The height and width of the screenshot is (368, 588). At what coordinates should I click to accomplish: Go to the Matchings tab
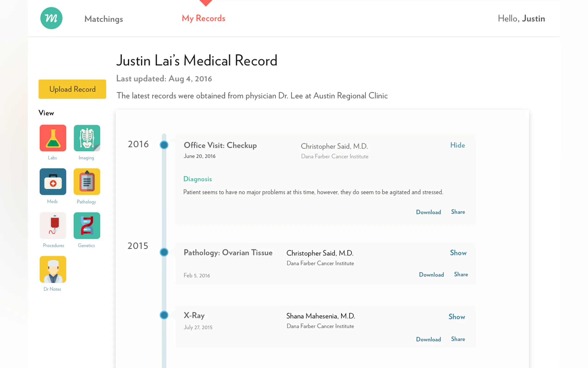[103, 19]
